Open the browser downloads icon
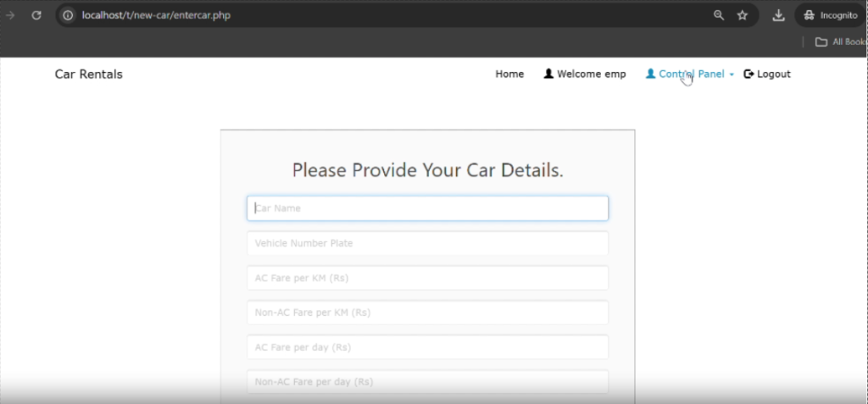 tap(778, 15)
